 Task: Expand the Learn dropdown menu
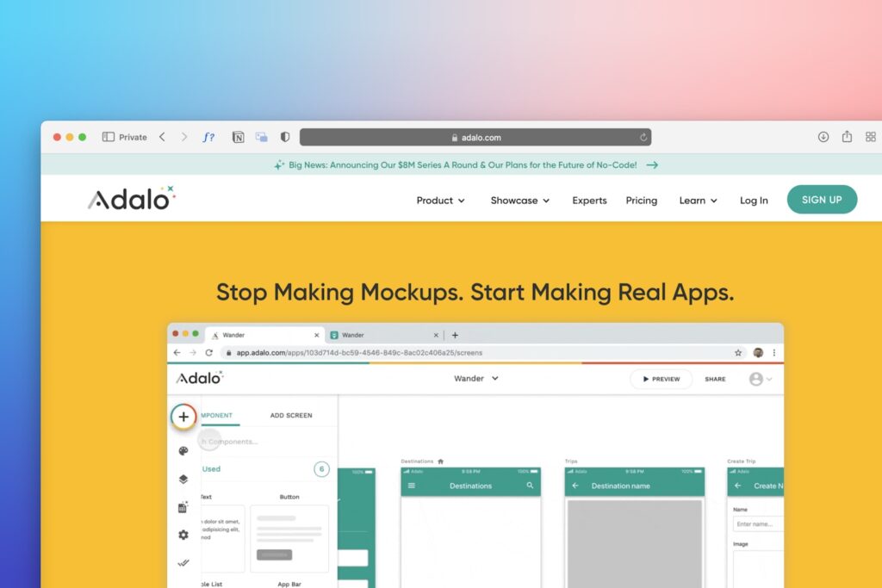(698, 200)
